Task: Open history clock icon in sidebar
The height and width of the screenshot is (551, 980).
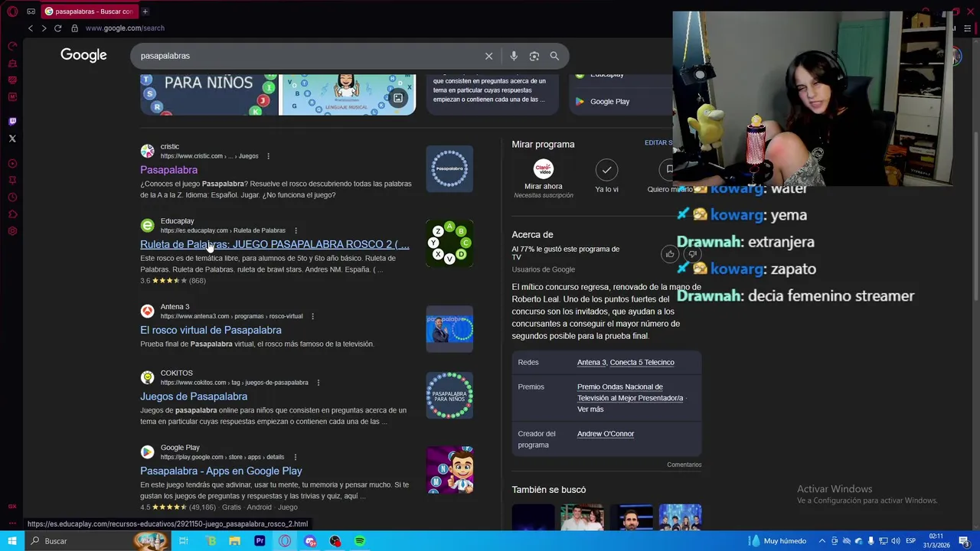Action: 12,197
